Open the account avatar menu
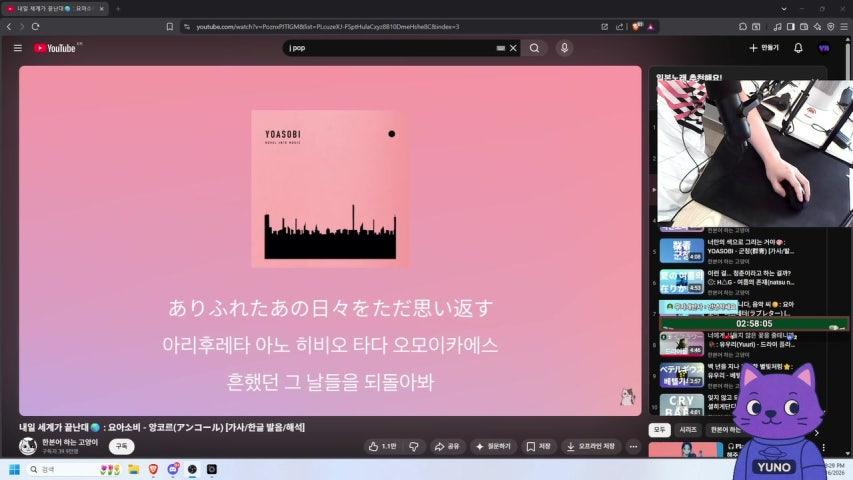Screen dimensions: 853x480 pyautogui.click(x=824, y=48)
